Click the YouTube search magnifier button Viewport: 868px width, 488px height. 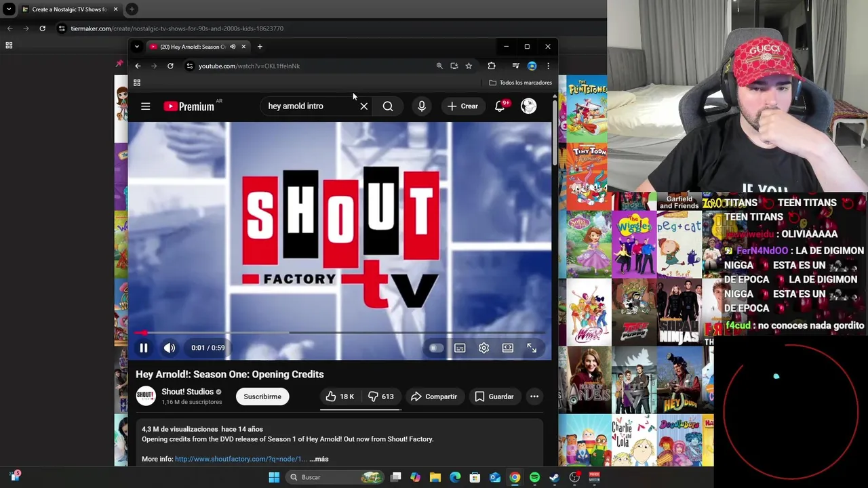point(388,106)
